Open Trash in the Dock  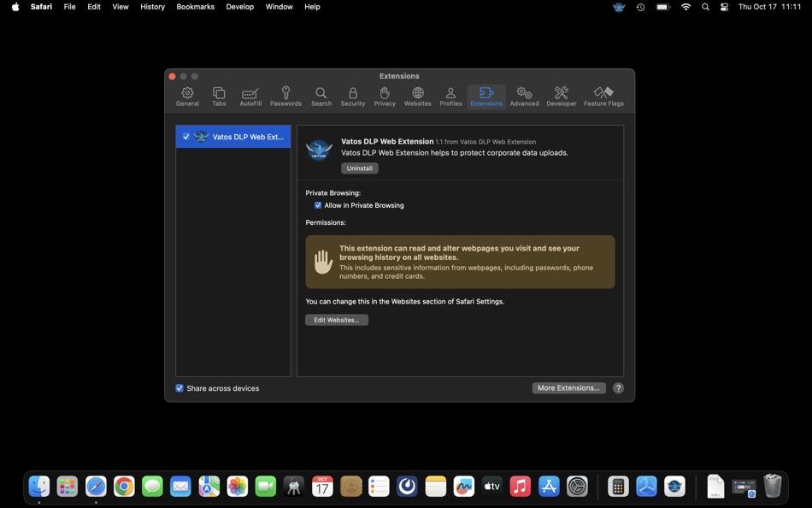773,487
